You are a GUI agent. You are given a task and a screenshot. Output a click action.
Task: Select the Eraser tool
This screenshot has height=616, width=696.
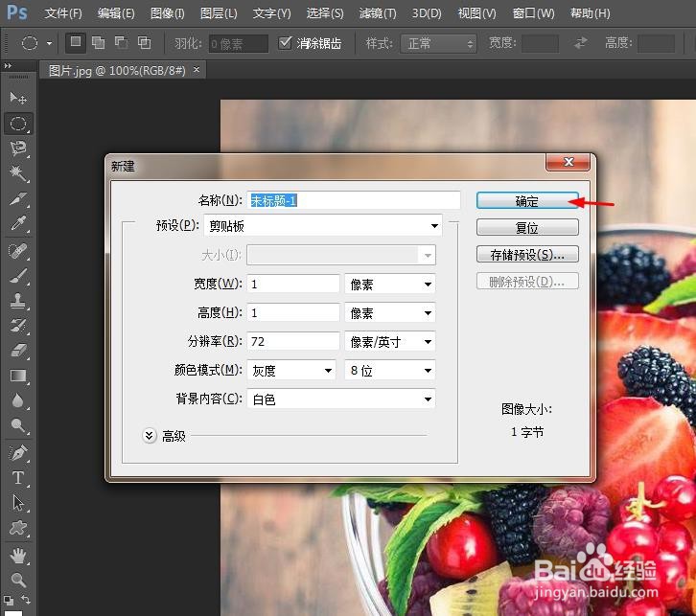tap(18, 351)
